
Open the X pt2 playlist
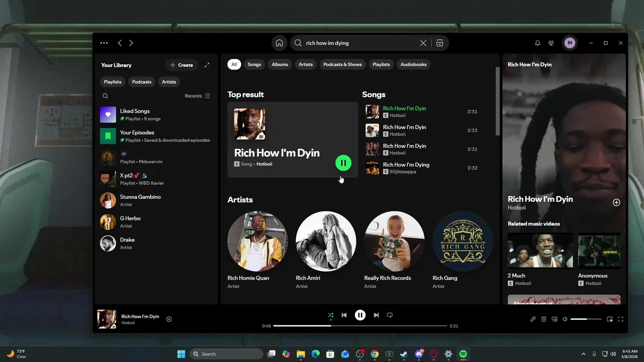[157, 179]
